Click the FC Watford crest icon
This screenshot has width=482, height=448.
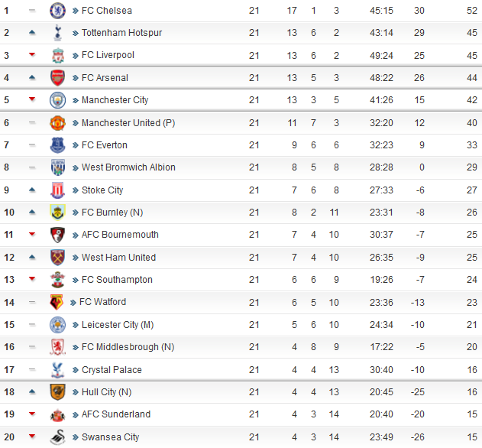coord(57,302)
